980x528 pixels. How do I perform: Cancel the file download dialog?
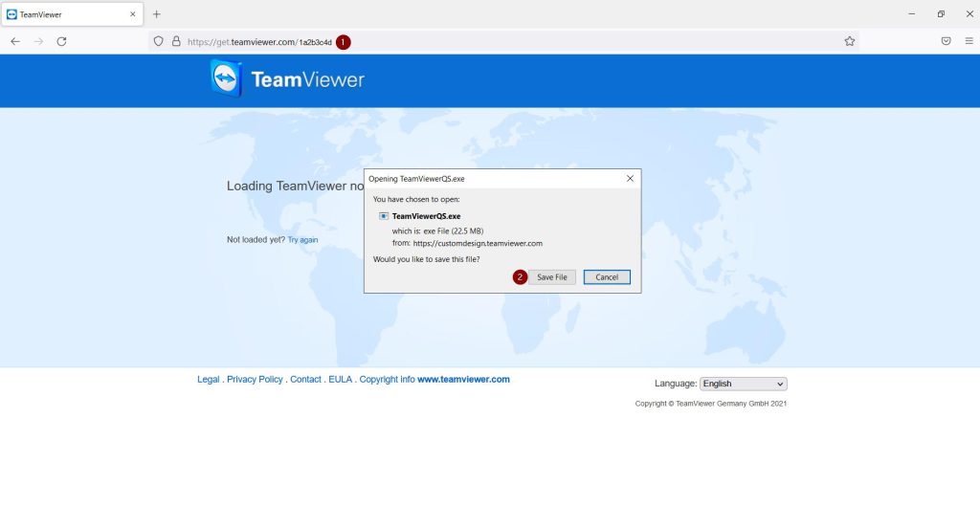pyautogui.click(x=607, y=276)
